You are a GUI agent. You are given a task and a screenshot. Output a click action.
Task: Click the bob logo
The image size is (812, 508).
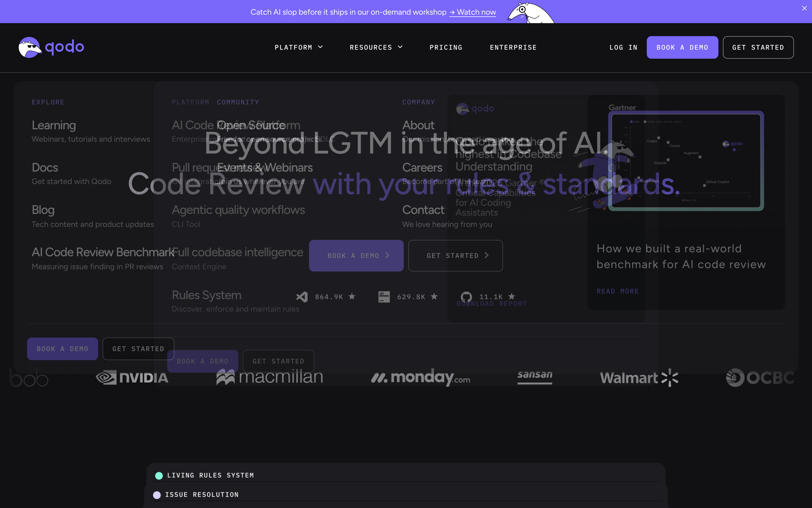pyautogui.click(x=29, y=378)
